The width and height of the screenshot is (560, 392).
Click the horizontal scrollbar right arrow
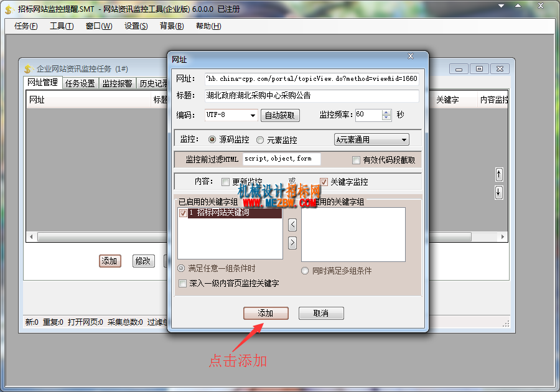[x=503, y=236]
